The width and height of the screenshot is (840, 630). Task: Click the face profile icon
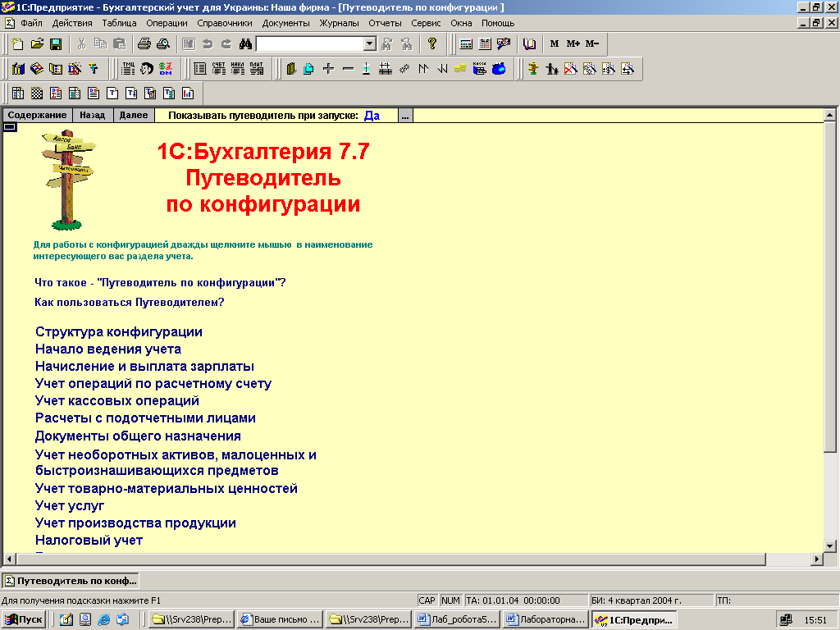(147, 69)
